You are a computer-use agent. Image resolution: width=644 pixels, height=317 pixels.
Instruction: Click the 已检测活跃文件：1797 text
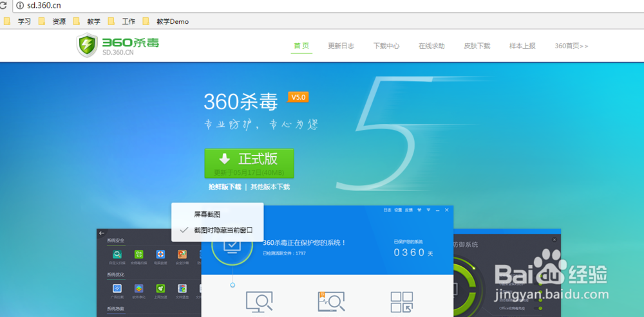(284, 253)
